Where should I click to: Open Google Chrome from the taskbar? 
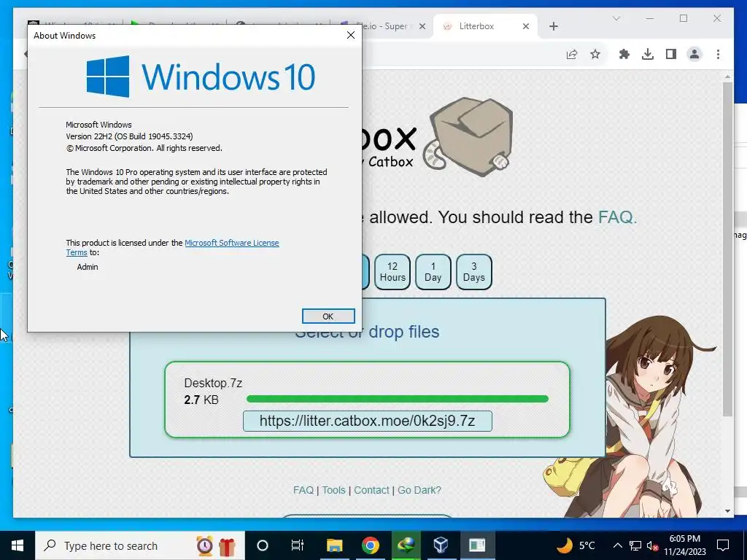coord(370,545)
